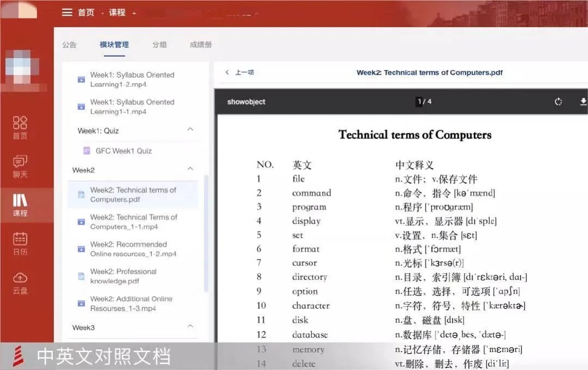Viewport: 588px width, 370px height.
Task: Click the word 'directory' in the table
Action: [310, 277]
